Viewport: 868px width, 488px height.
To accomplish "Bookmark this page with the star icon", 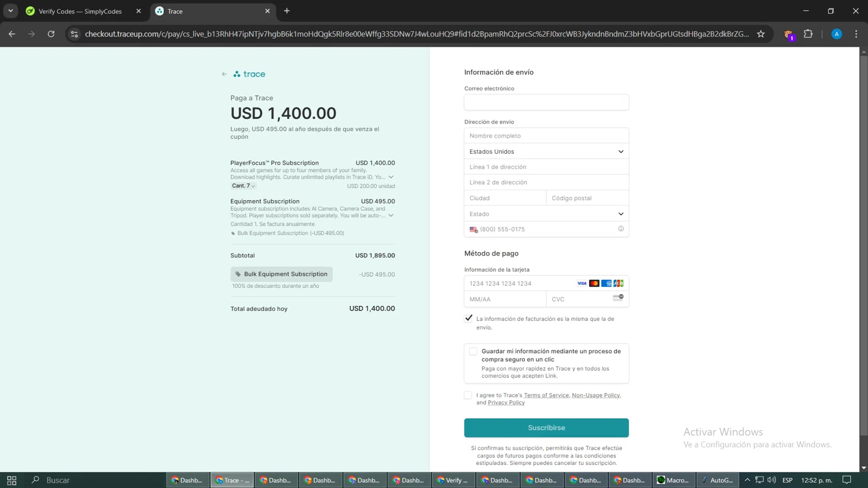I will 761,34.
